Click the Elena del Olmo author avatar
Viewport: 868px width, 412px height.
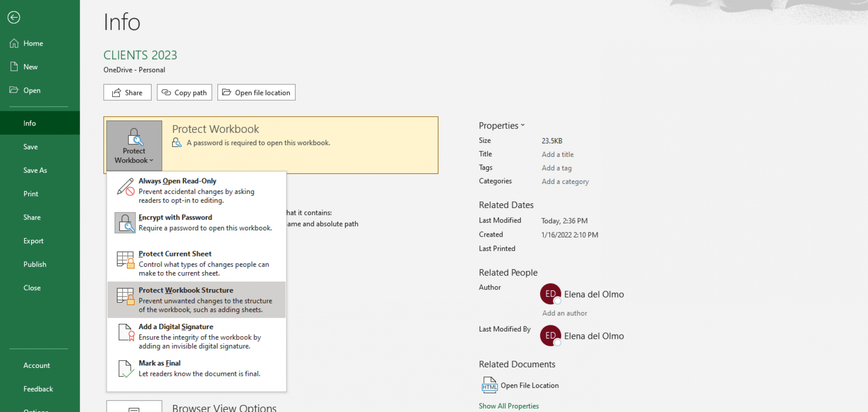tap(550, 294)
